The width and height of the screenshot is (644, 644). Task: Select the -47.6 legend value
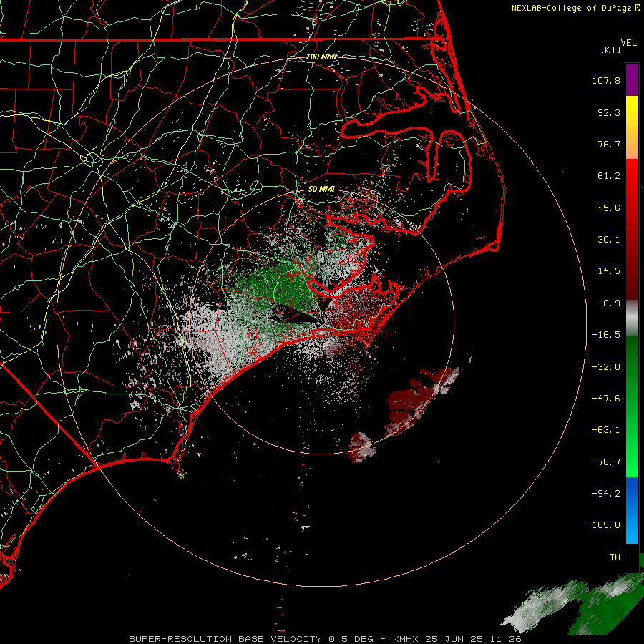pos(606,399)
